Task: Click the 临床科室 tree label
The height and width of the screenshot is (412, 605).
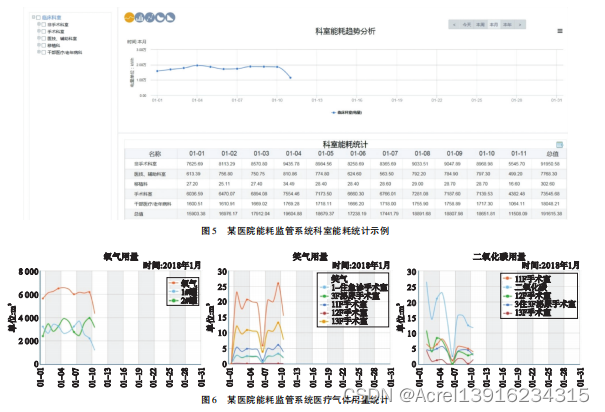Action: click(x=52, y=17)
